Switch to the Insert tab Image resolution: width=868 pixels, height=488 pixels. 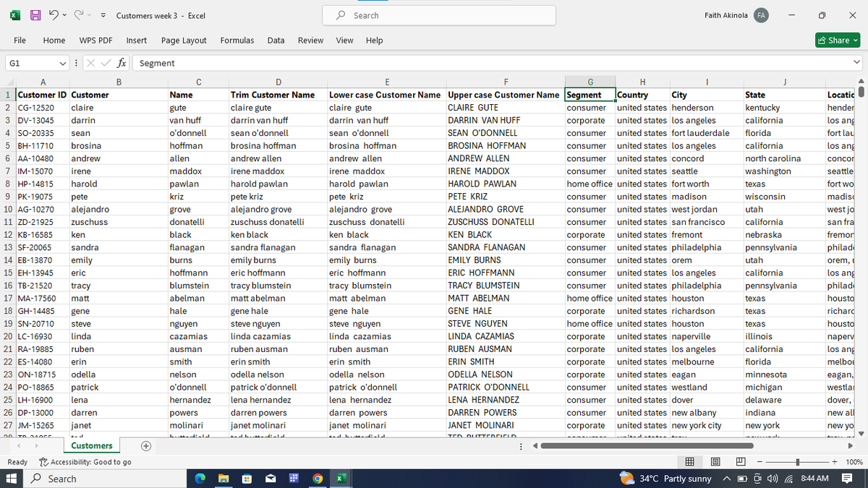click(x=137, y=40)
